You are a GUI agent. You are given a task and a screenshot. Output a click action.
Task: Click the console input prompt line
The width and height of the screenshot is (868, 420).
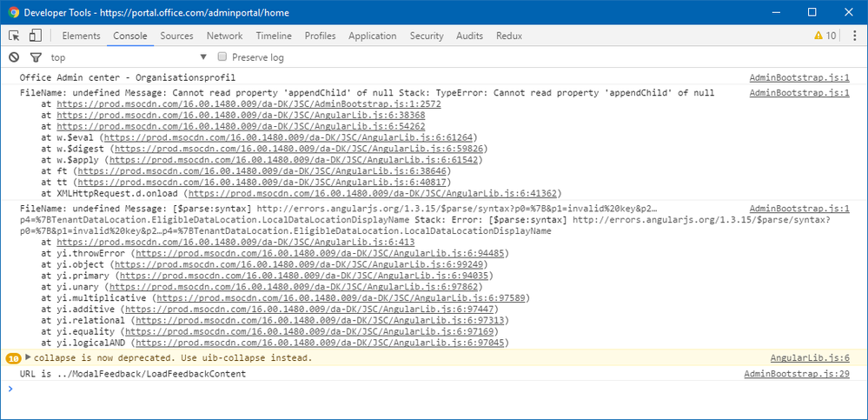(x=434, y=389)
